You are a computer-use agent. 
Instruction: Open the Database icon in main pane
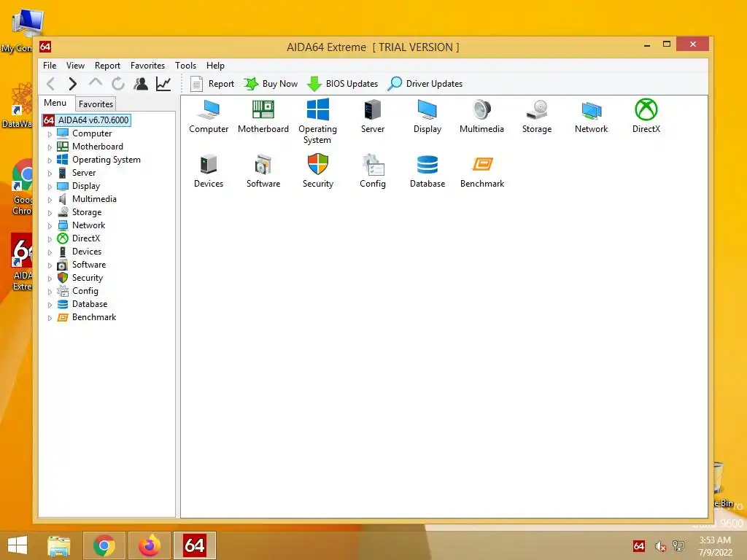tap(427, 171)
